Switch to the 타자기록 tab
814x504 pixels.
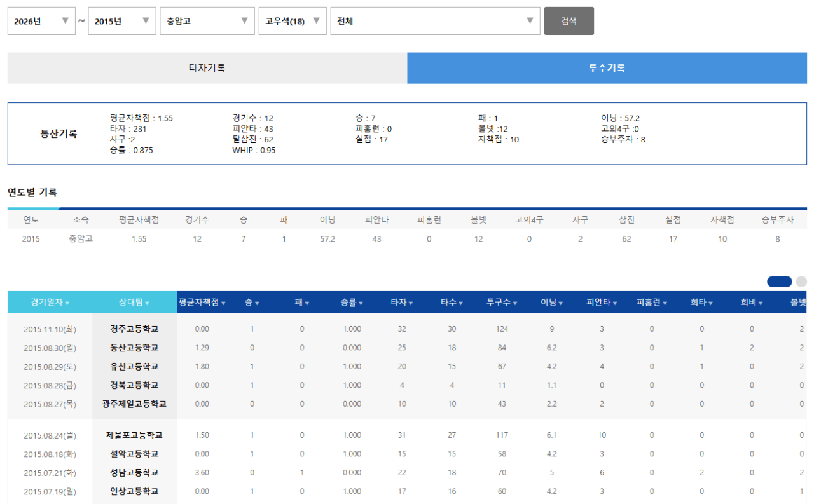point(207,68)
